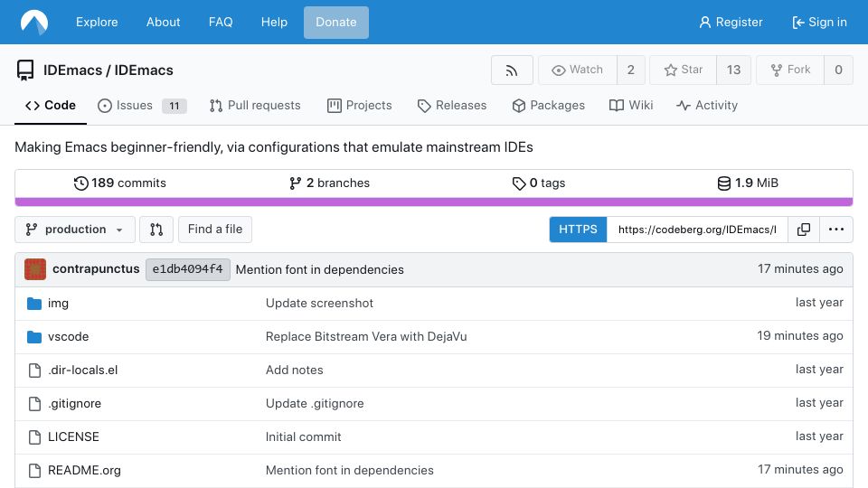Click the file icon next to LICENSE
This screenshot has width=868, height=488.
[35, 437]
